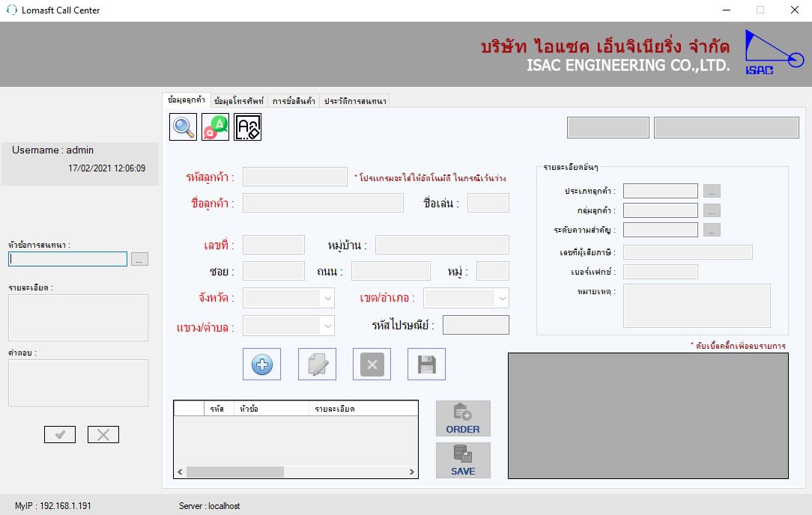The width and height of the screenshot is (812, 515).
Task: Switch to the การซื้อสินค้า tab
Action: coord(294,101)
